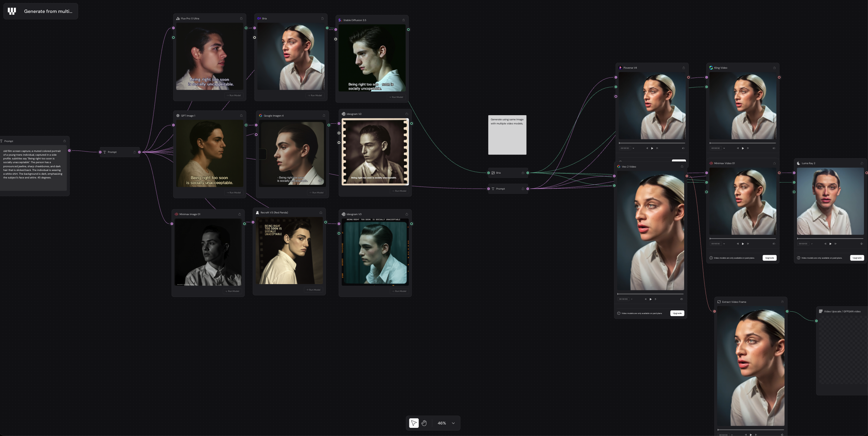Toggle lock on Stable Diffusion 3.5 node
This screenshot has width=868, height=436.
pyautogui.click(x=404, y=20)
